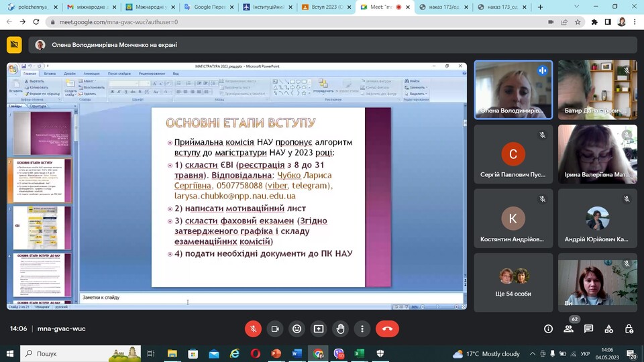This screenshot has height=362, width=644.
Task: Reload the Meet page
Action: (38, 21)
